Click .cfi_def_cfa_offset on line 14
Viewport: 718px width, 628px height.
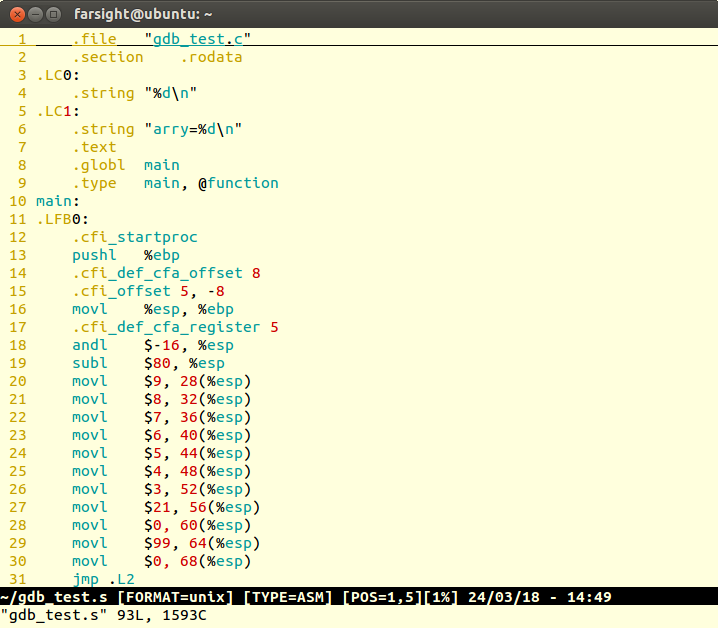tap(158, 273)
